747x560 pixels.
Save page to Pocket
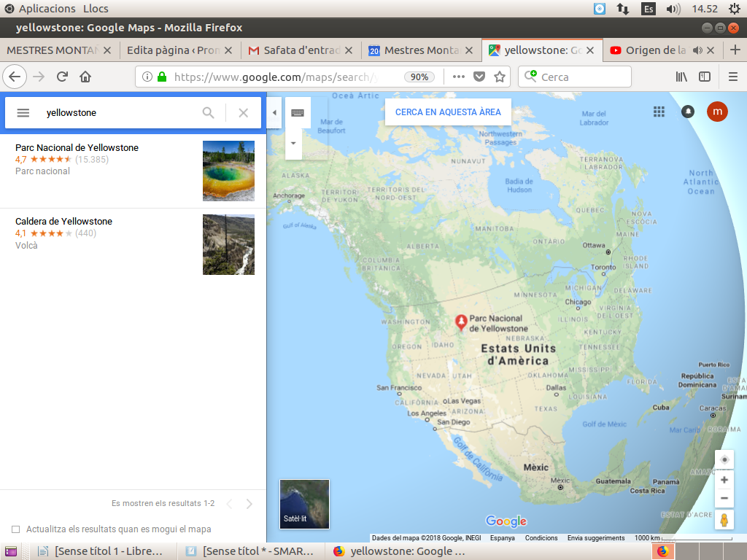[479, 77]
